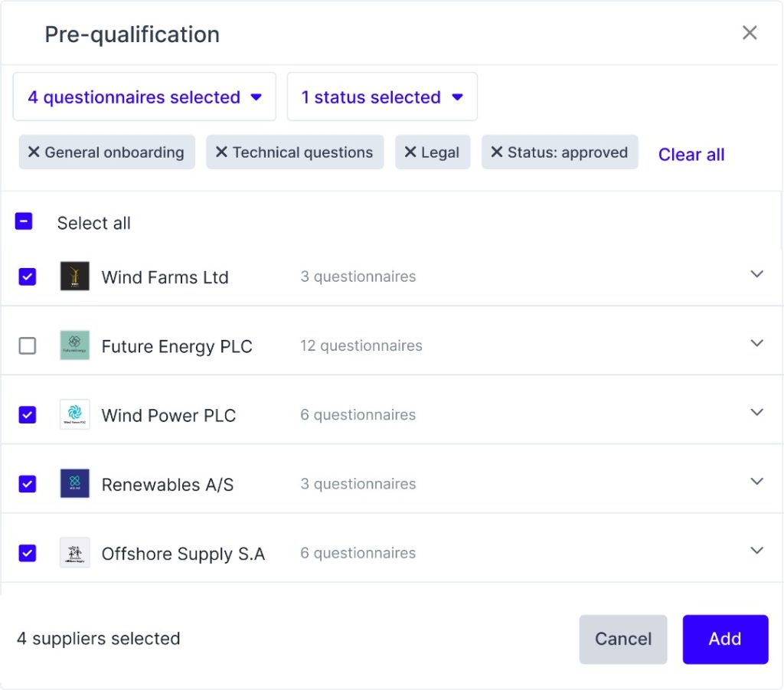
Task: Remove the Technical questions filter chip
Action: [x=221, y=152]
